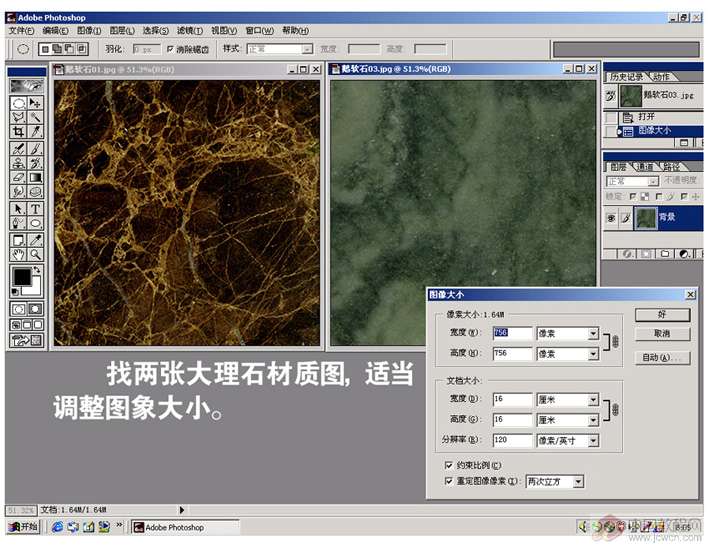Select the Elliptical Marquee tool
Screen dimensions: 709x548
click(19, 104)
